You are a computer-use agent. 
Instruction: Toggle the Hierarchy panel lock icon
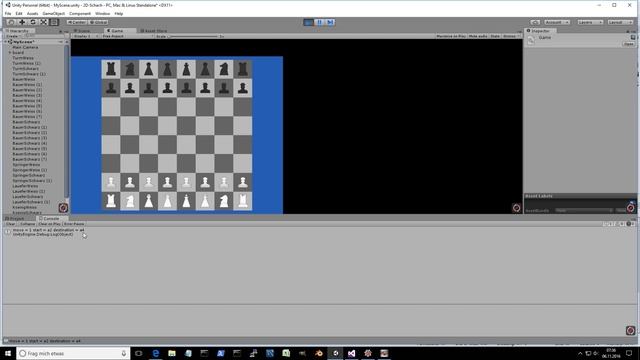pyautogui.click(x=60, y=31)
